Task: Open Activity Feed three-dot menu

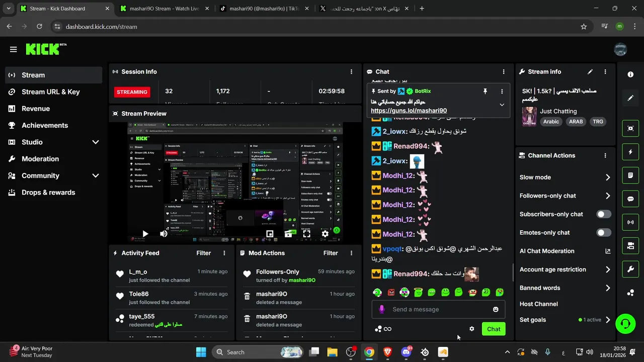Action: [x=224, y=253]
